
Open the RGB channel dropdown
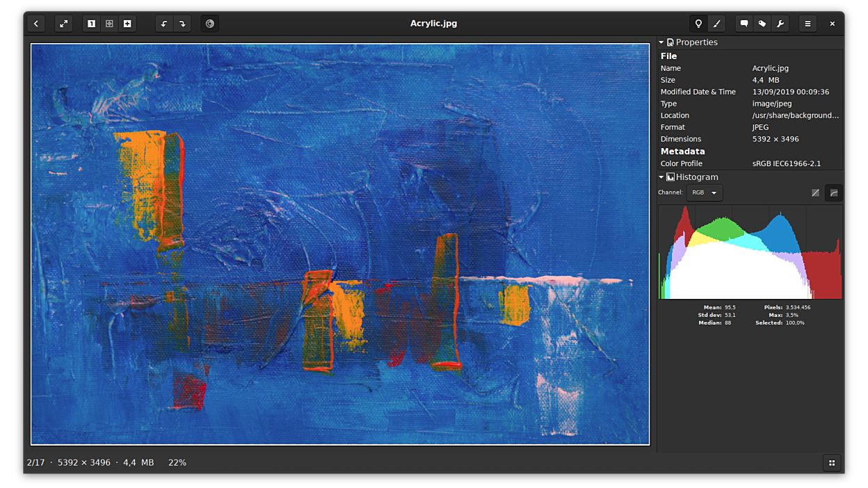(705, 193)
